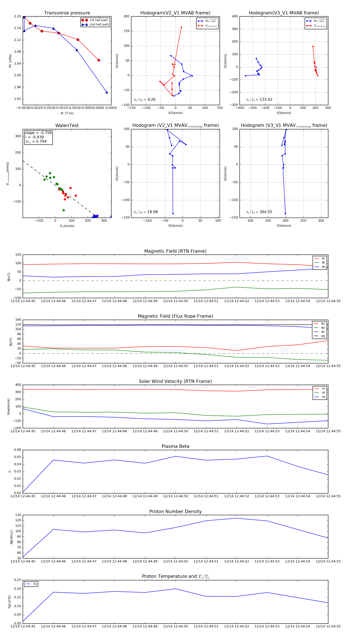The width and height of the screenshot is (351, 644).
Task: Click 'V_A(km/s)' axis label in WalenTest
Action: 67,226
